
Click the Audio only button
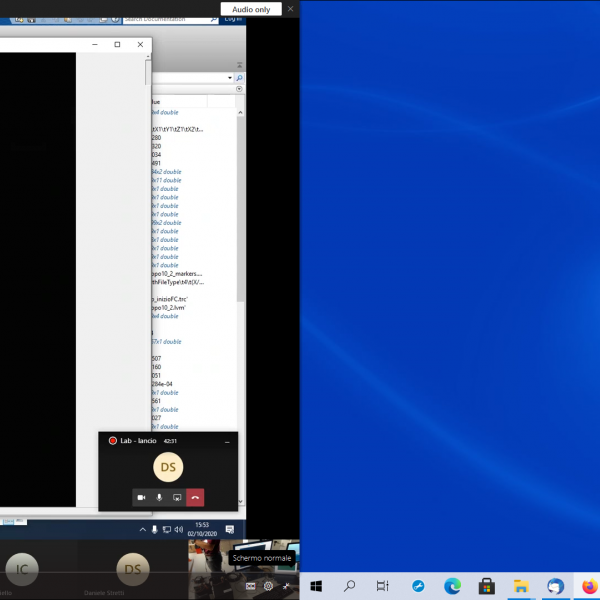click(x=250, y=9)
